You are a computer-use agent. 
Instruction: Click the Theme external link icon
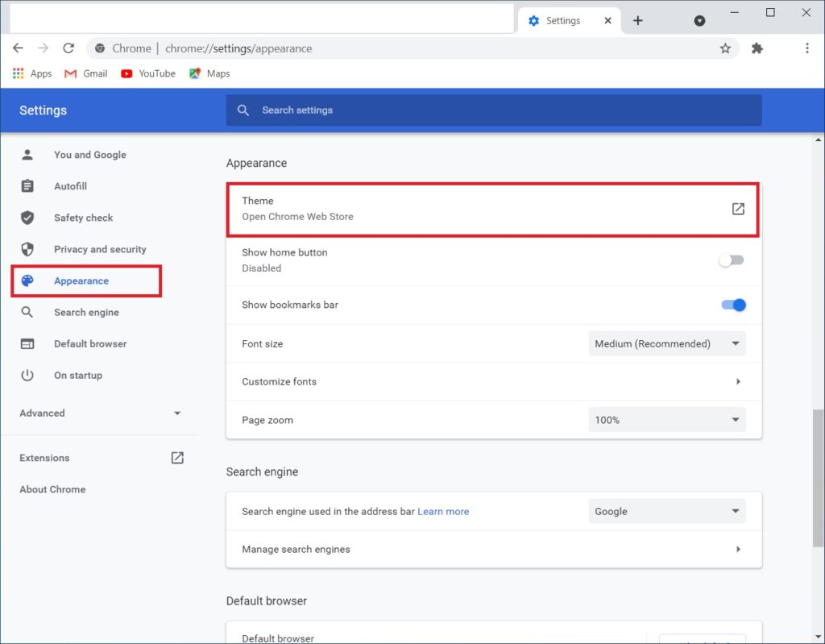pos(738,209)
